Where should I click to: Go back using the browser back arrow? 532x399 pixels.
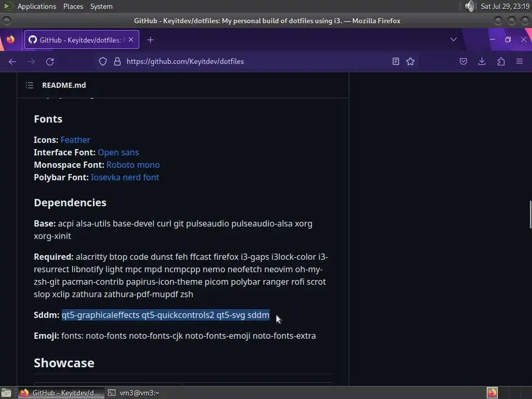(12, 61)
